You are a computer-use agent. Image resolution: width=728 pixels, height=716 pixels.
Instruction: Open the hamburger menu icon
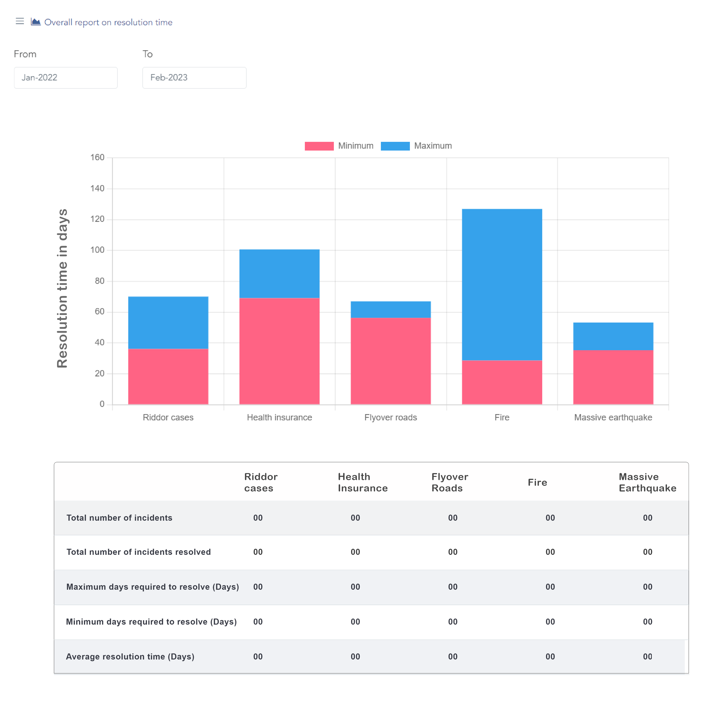click(20, 21)
